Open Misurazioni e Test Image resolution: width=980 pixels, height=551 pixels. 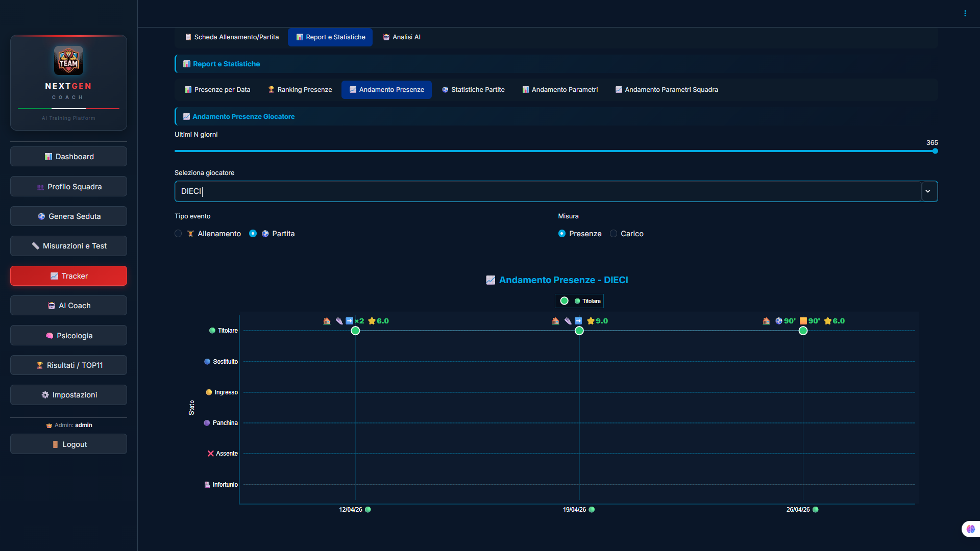[68, 246]
